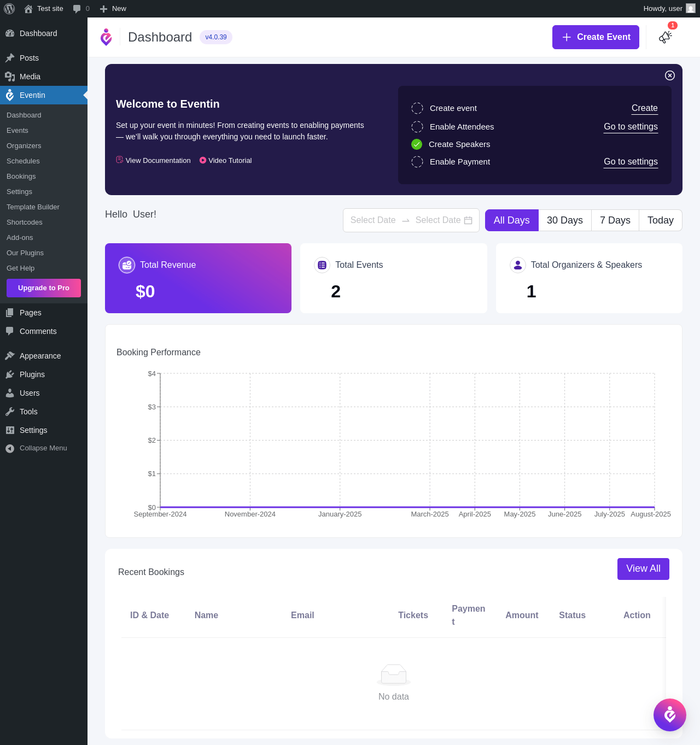
Task: Click the Upgrade to Pro button
Action: (44, 288)
